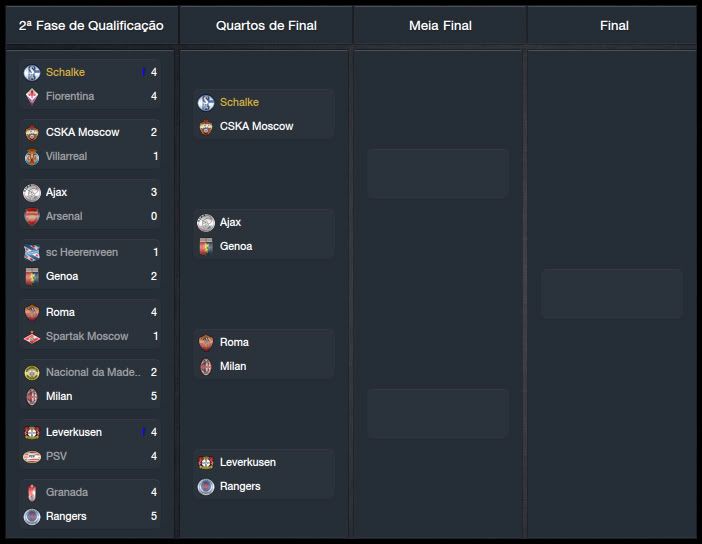Click the Arsenal club crest
This screenshot has height=544, width=702.
click(31, 216)
